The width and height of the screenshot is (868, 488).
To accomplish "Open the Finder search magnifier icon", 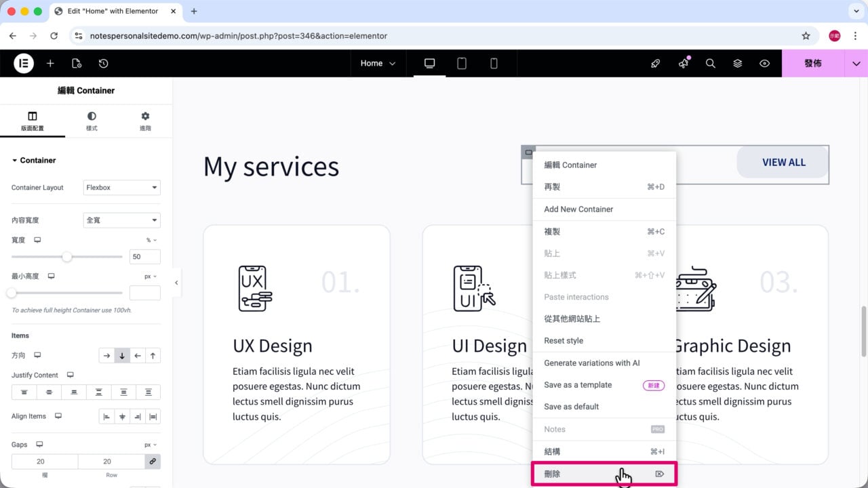I will [710, 63].
